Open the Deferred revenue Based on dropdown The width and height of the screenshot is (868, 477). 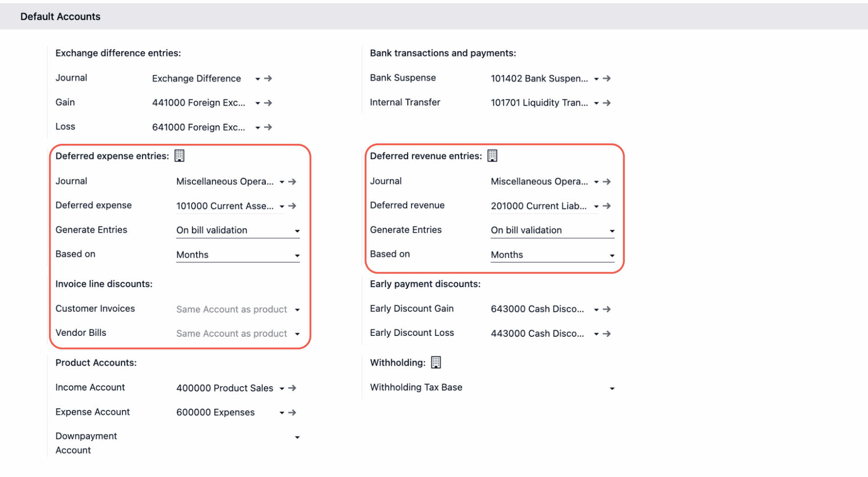(612, 255)
